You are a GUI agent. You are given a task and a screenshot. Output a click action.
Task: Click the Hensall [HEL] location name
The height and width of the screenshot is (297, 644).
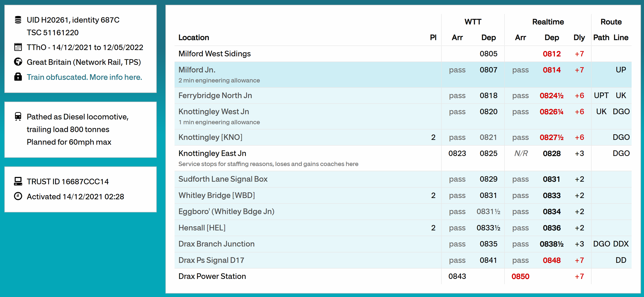click(x=202, y=228)
